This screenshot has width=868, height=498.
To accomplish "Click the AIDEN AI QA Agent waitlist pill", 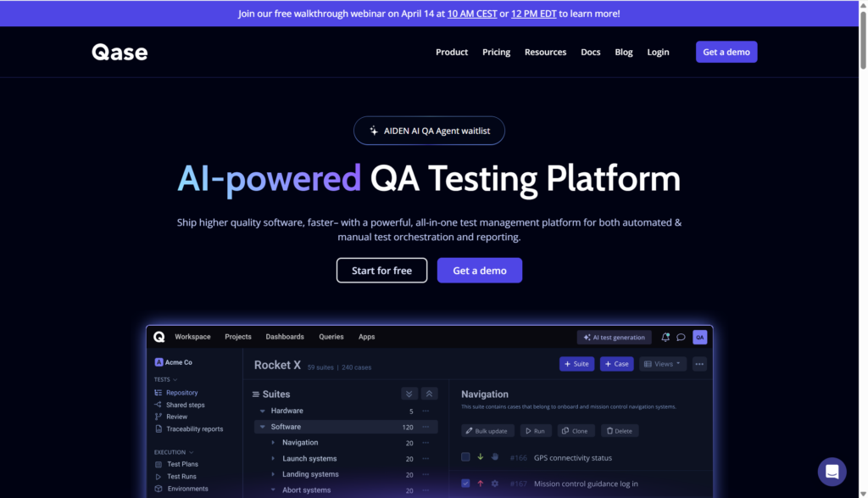I will click(429, 131).
